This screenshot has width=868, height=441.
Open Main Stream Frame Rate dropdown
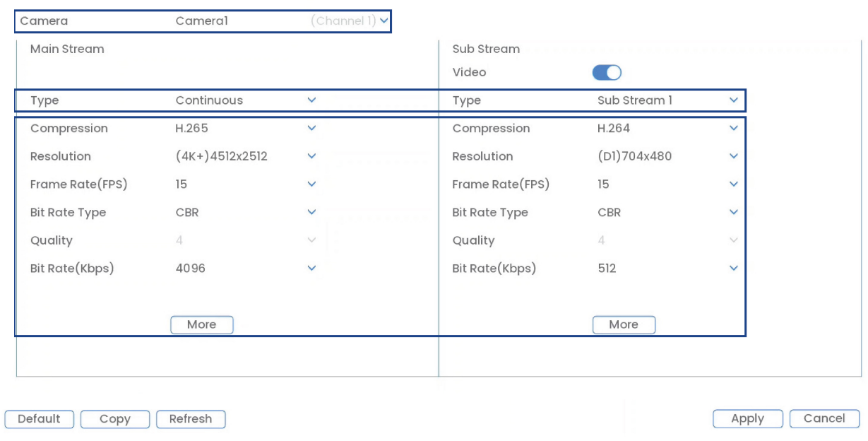tap(311, 184)
